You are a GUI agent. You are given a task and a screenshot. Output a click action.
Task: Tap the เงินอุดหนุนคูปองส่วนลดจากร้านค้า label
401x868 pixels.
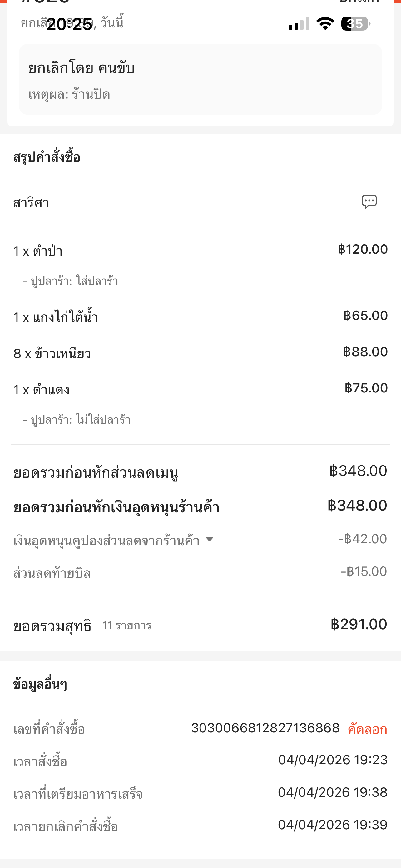tap(106, 541)
